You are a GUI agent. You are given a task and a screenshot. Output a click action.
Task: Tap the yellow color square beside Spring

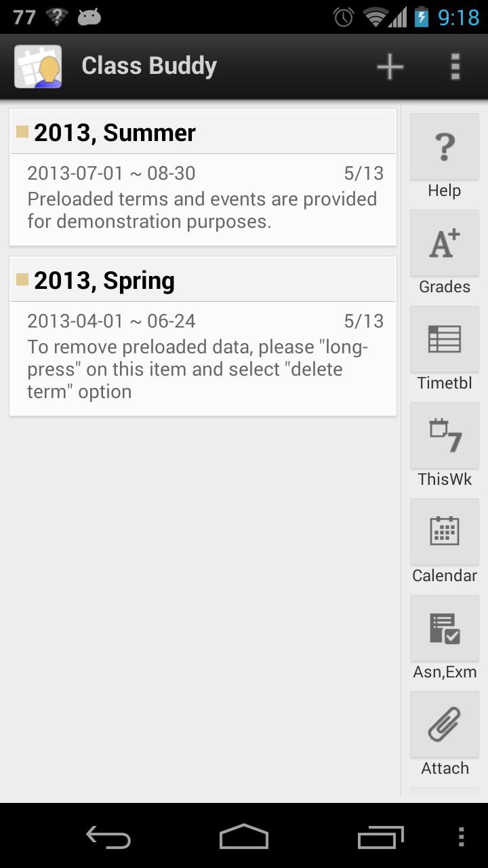pyautogui.click(x=22, y=279)
